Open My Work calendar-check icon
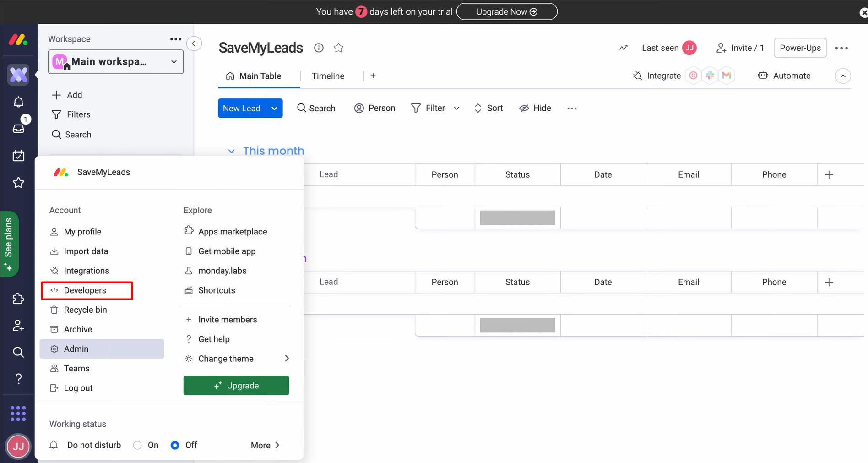Image resolution: width=868 pixels, height=463 pixels. coord(18,156)
